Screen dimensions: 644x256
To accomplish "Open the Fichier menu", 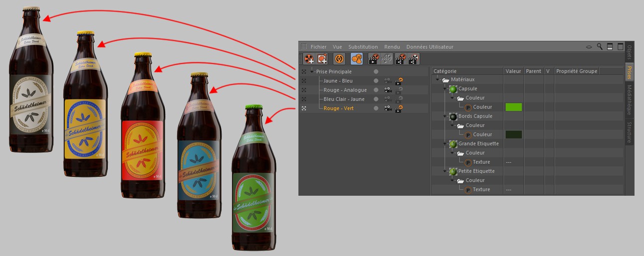I will pyautogui.click(x=318, y=47).
